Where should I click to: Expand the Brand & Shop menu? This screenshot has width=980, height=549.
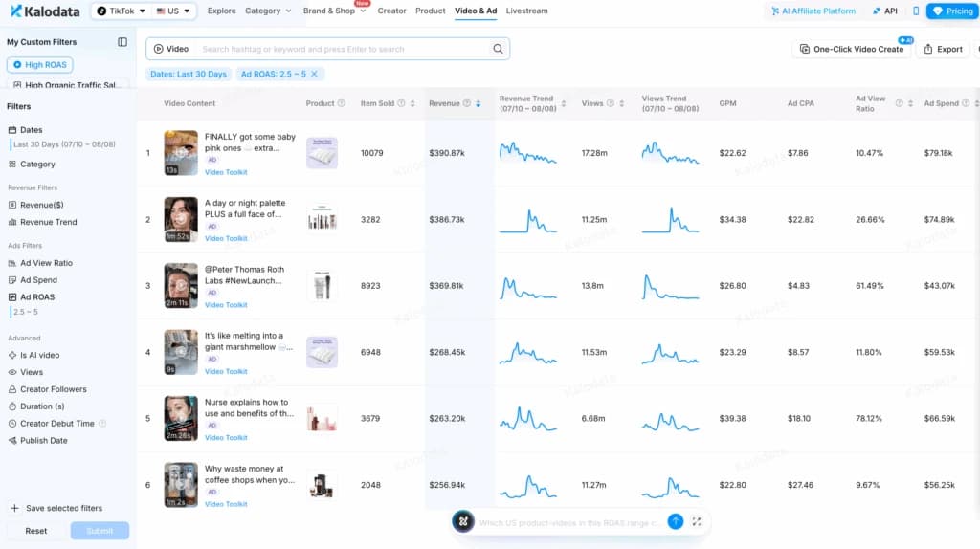334,11
